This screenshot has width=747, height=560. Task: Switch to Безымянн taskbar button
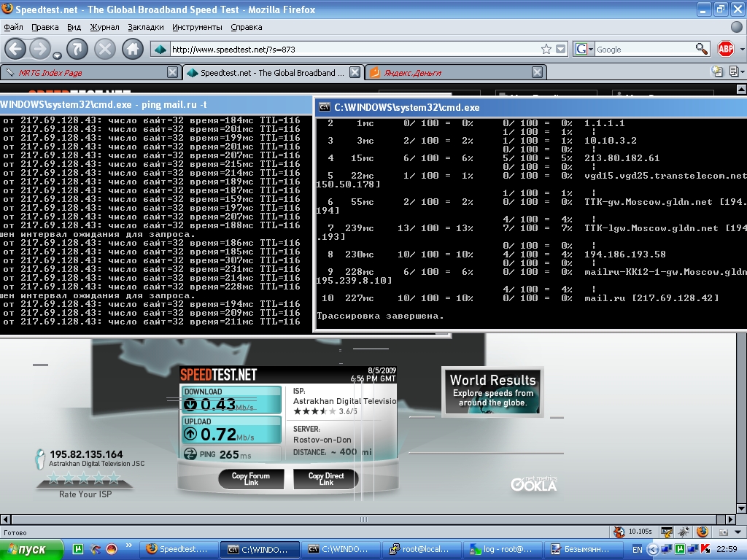584,549
